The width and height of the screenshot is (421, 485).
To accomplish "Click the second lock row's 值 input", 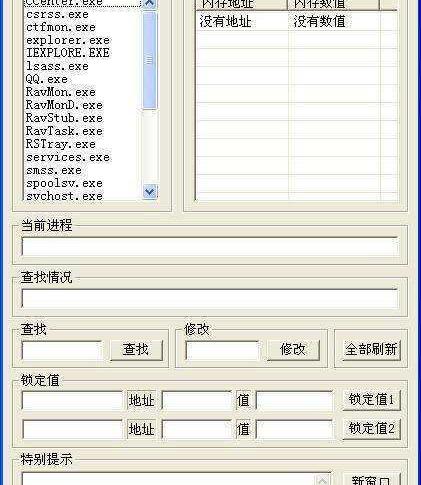I will pyautogui.click(x=295, y=429).
